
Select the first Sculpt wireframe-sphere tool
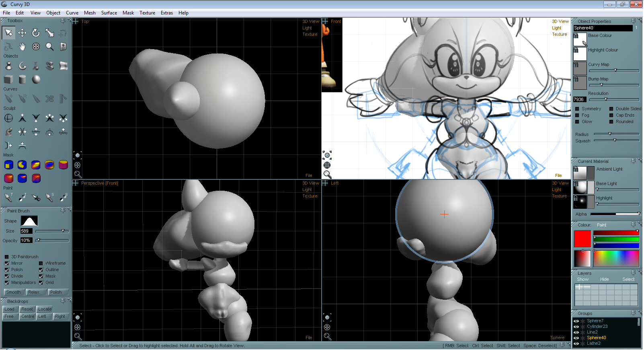pyautogui.click(x=8, y=118)
